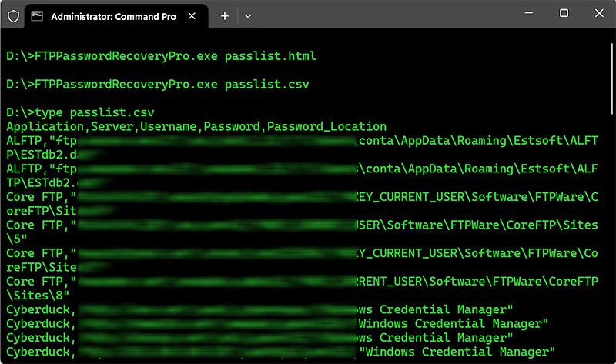Click the last line's '"Windows Credential Manager"' text
Screen dimensions: 616x364
457,352
